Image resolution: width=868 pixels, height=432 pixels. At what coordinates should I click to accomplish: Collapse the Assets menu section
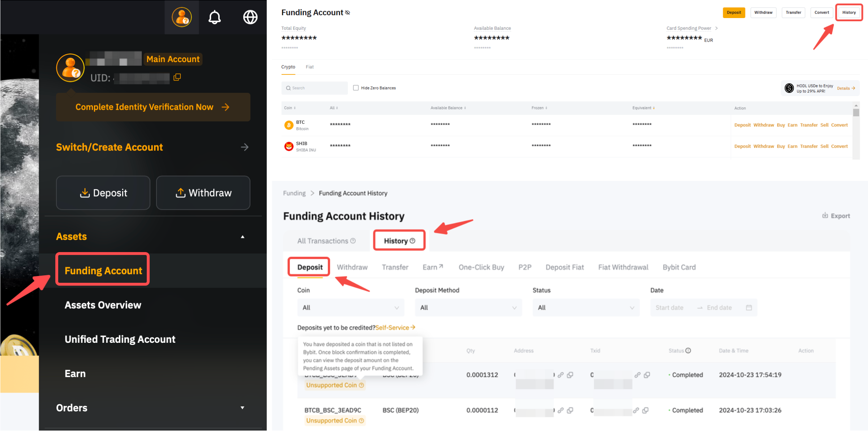[242, 237]
